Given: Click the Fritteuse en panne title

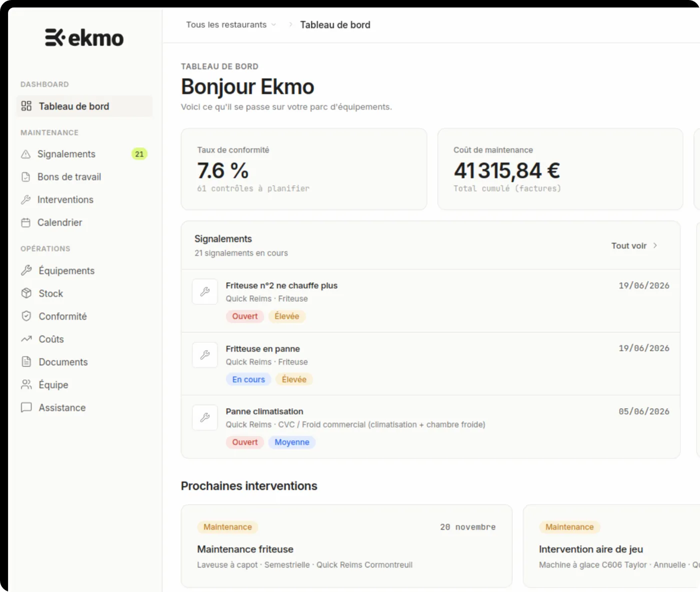Looking at the screenshot, I should (263, 349).
